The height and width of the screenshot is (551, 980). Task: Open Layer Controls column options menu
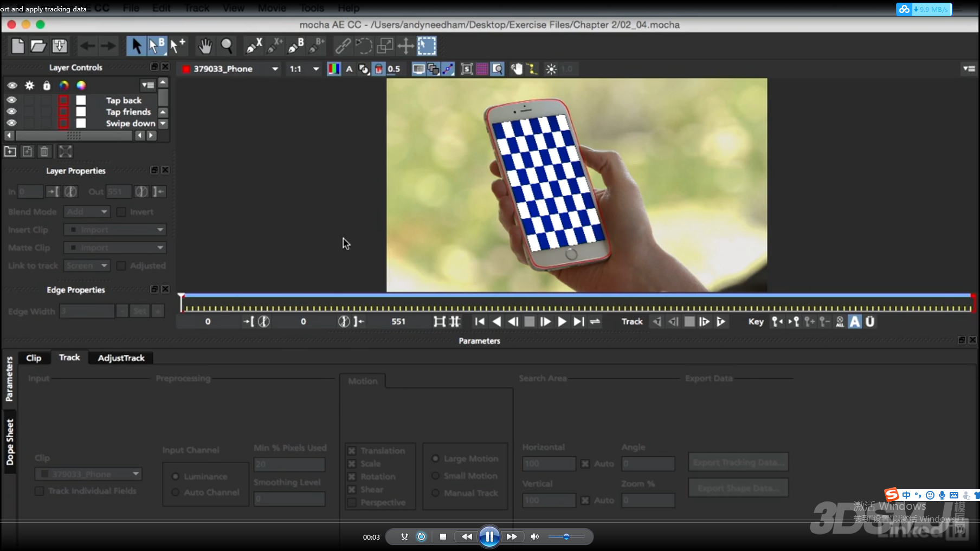click(147, 85)
